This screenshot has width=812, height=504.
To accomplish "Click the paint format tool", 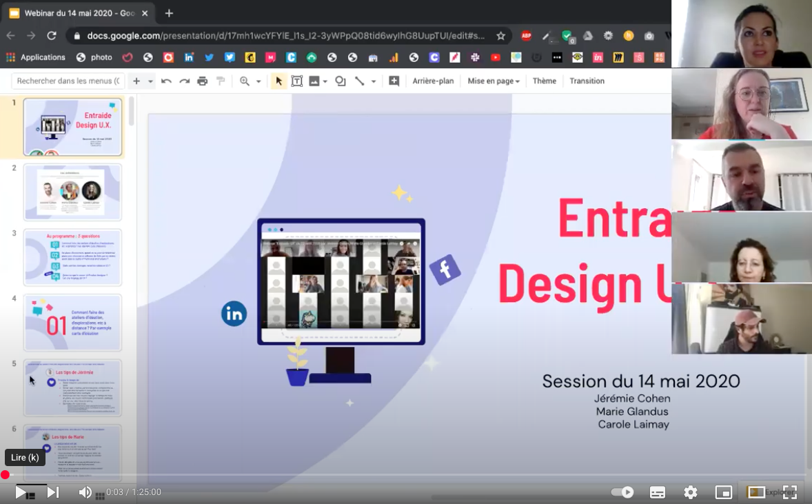I will point(221,81).
